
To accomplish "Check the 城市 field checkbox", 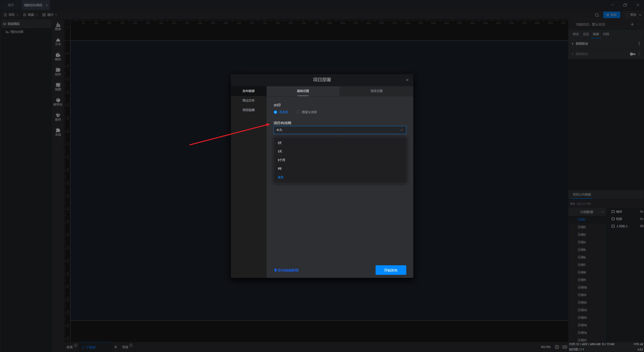I will [613, 212].
